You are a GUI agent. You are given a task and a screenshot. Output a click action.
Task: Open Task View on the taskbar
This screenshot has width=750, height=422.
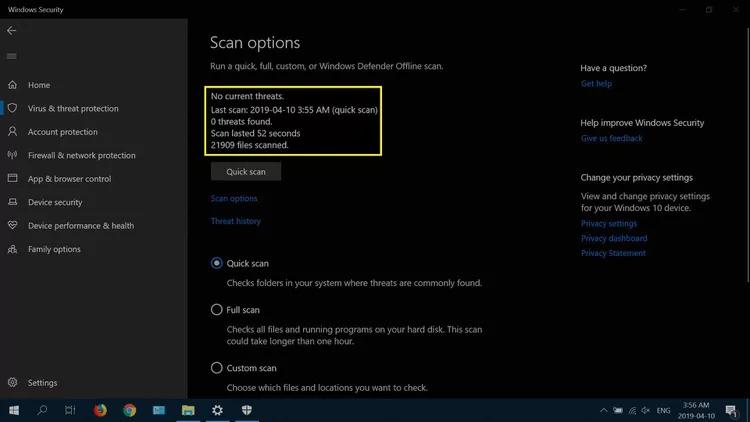[x=70, y=410]
